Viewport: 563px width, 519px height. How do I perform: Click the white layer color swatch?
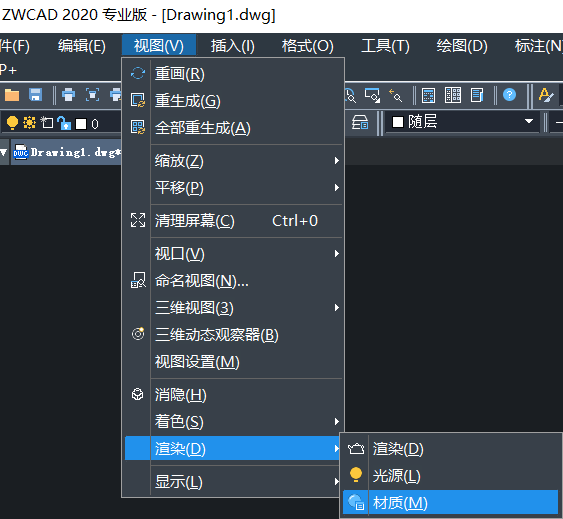click(x=81, y=124)
